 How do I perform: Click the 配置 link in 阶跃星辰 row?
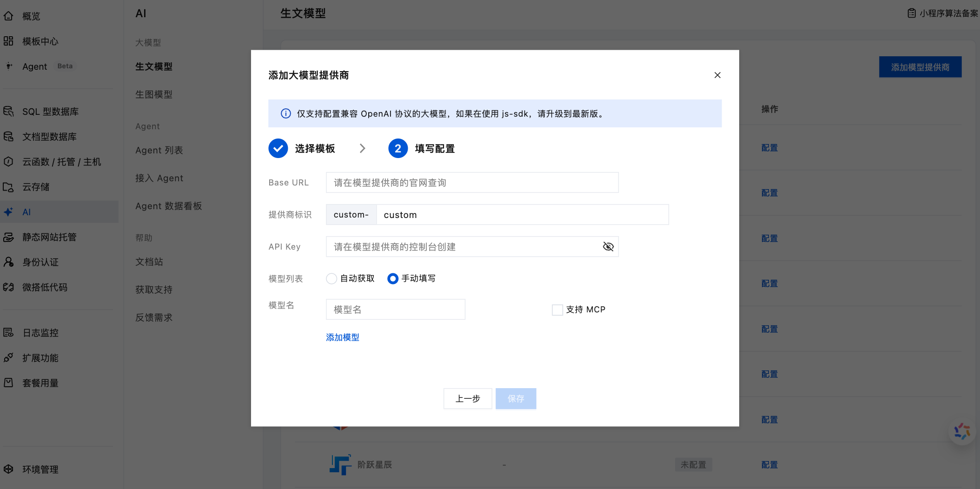coord(769,465)
